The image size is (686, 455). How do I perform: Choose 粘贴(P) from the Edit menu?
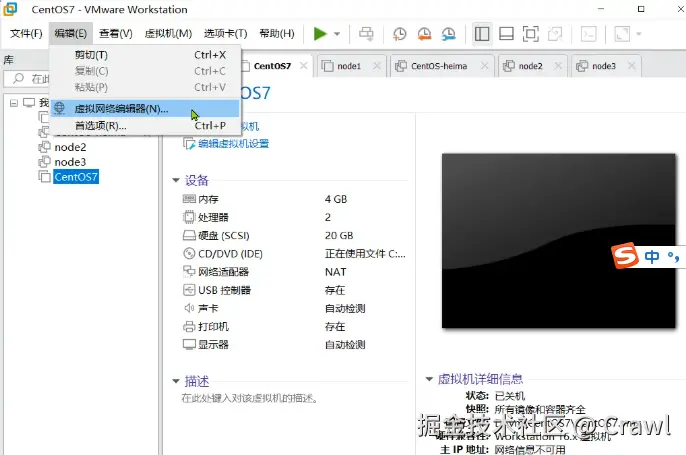[145, 87]
